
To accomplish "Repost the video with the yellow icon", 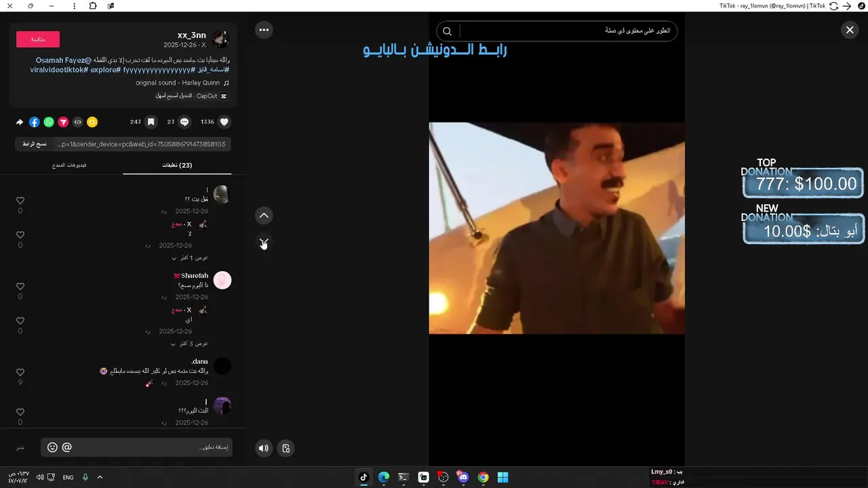I will tap(92, 122).
